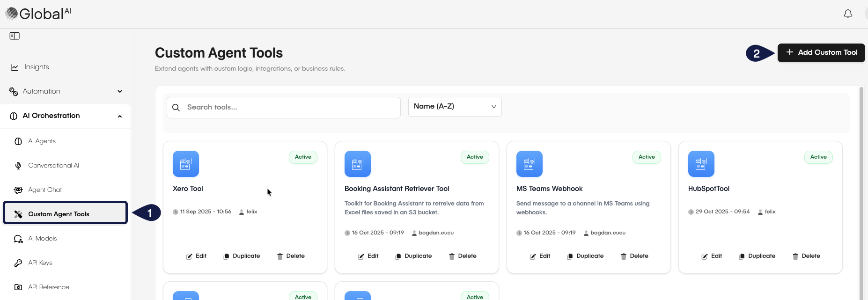Screen dimensions: 868x300
Task: Select Insights in the sidebar
Action: coord(37,67)
